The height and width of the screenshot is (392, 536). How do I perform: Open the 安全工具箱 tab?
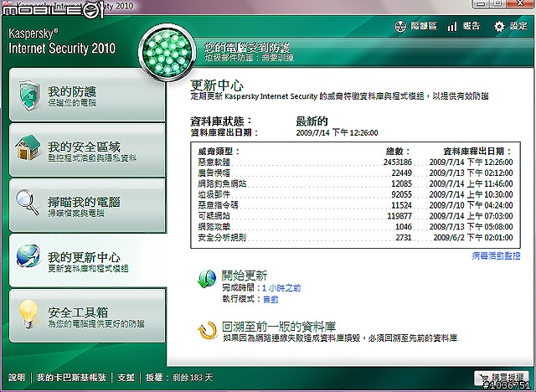coord(87,316)
